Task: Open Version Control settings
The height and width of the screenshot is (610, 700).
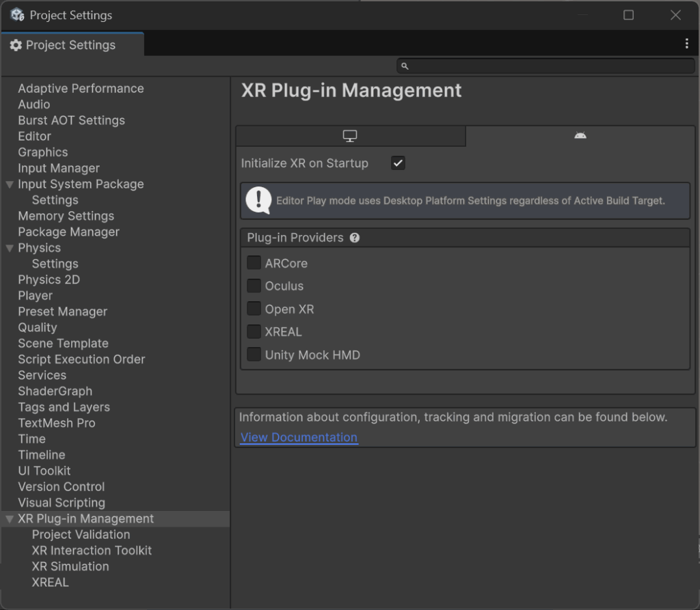Action: pyautogui.click(x=62, y=487)
